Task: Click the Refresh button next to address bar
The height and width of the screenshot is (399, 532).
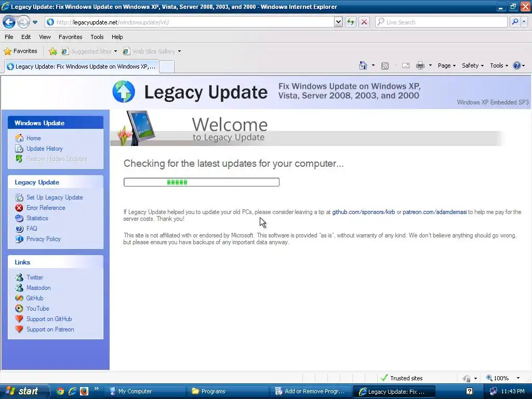Action: pyautogui.click(x=351, y=22)
